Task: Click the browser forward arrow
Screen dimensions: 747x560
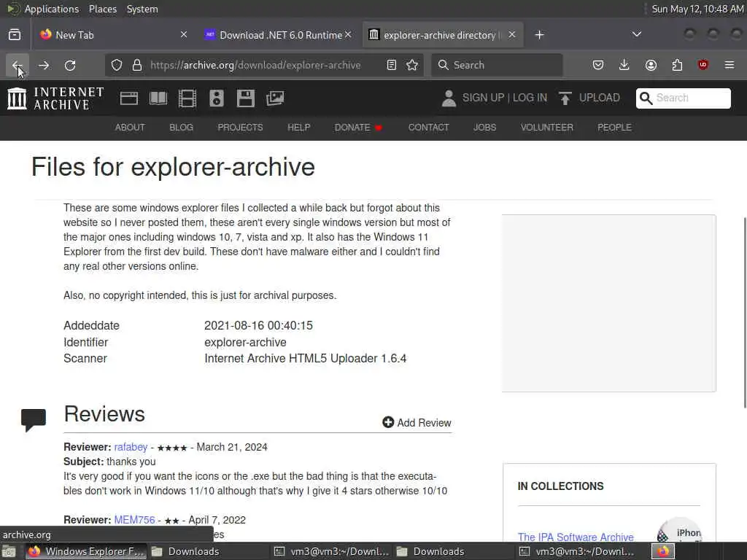Action: (44, 65)
